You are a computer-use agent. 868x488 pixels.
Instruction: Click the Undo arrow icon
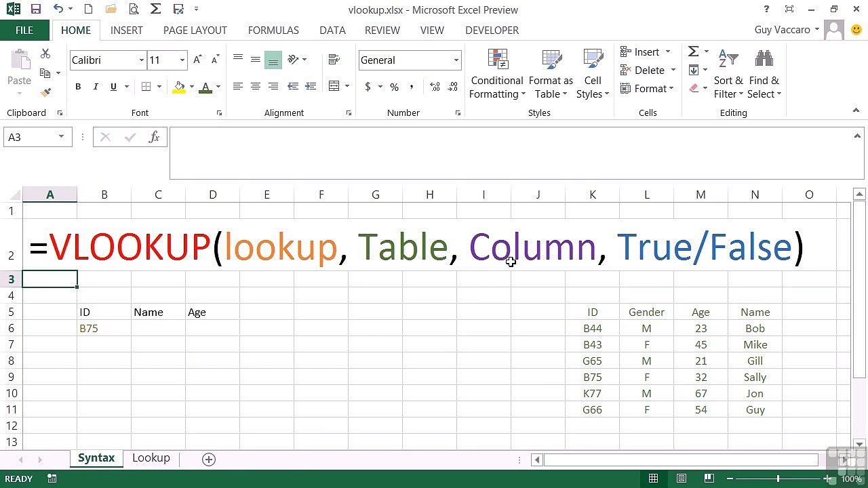click(x=58, y=9)
